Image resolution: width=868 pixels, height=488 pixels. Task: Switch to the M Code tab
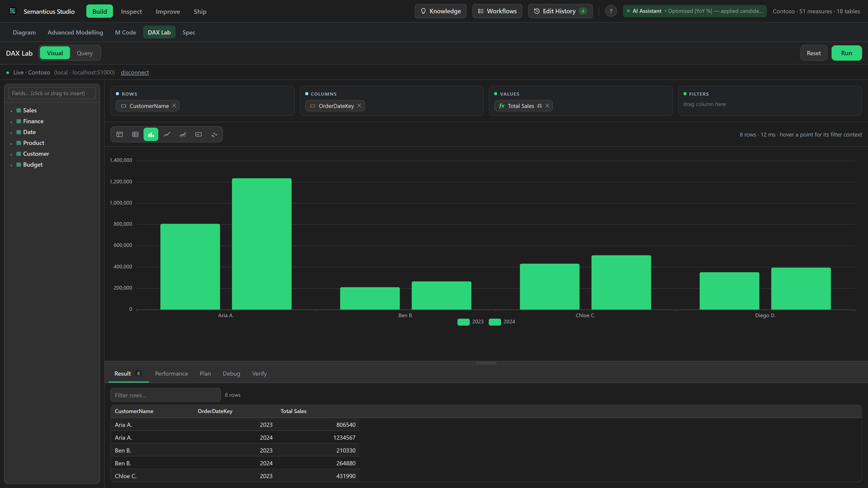point(125,32)
